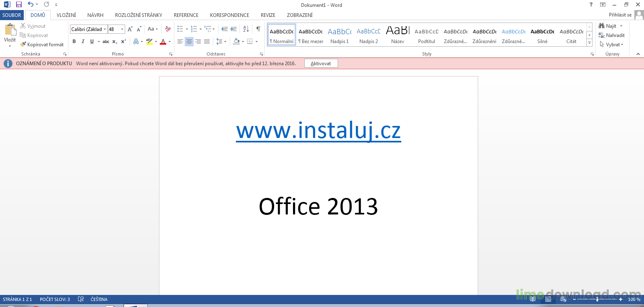
Task: Open the www.instaluj.cz hyperlink
Action: tap(318, 130)
